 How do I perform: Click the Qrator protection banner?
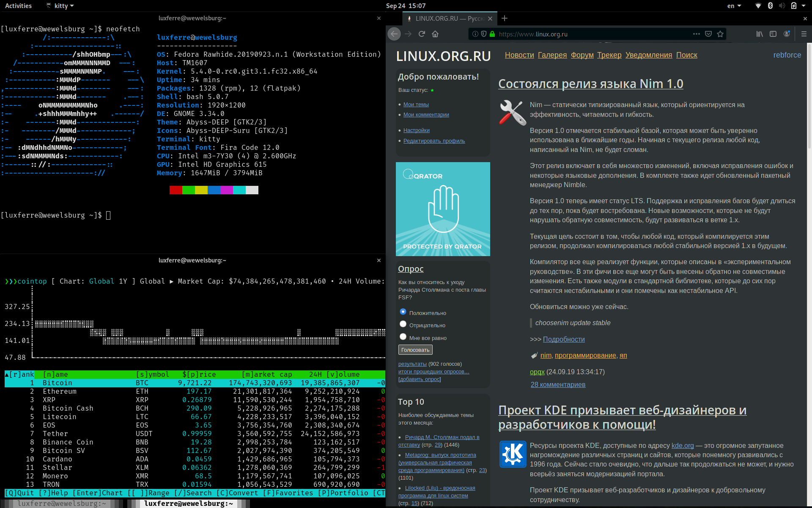coord(443,209)
